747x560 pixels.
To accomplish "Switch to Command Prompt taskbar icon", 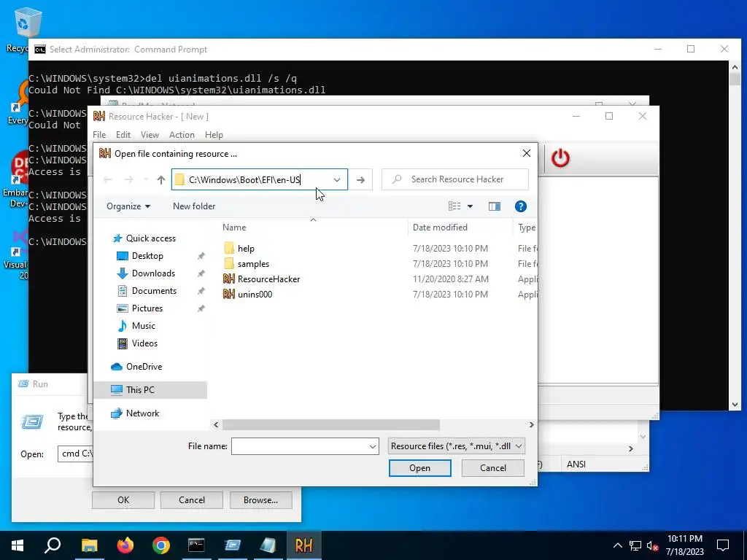I will 196,545.
